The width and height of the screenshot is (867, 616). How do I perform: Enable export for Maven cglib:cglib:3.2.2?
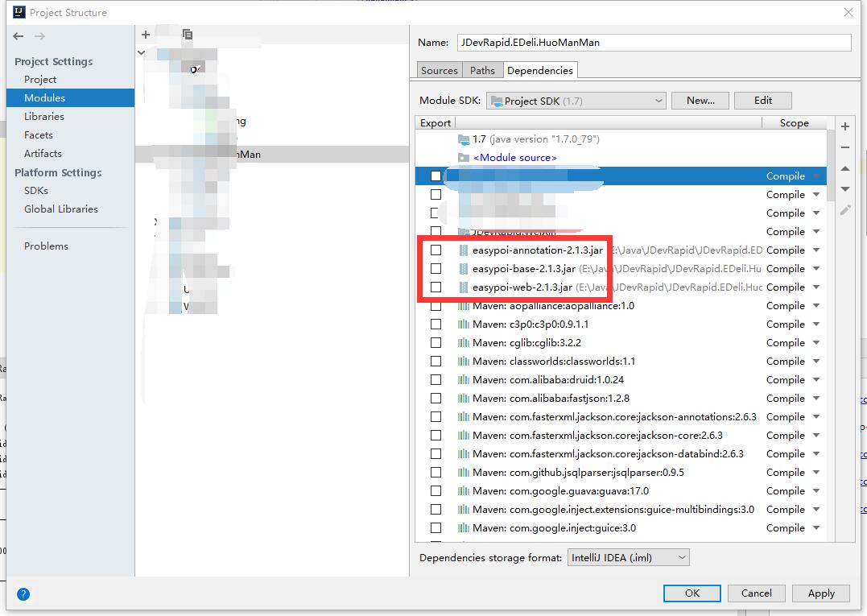(436, 343)
